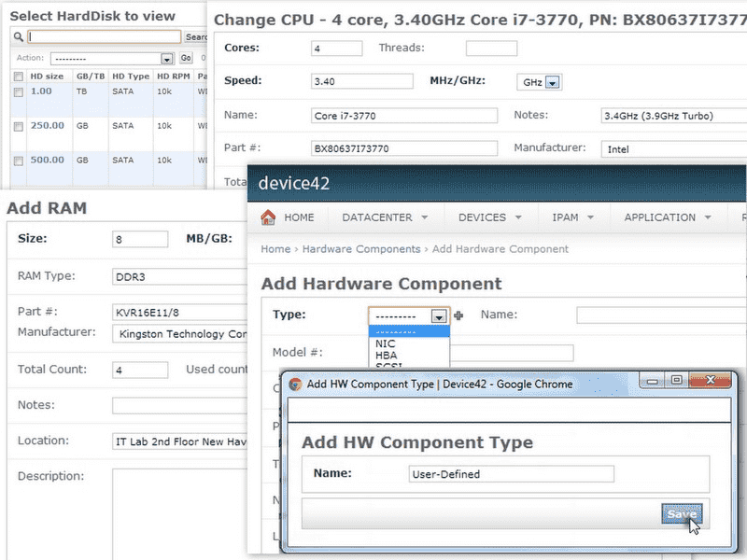The height and width of the screenshot is (560, 747).
Task: Click the Threads input field
Action: (x=491, y=49)
